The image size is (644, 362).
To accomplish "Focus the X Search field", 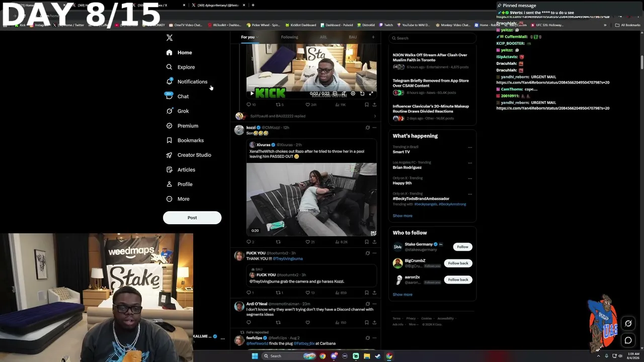I will coord(433,38).
